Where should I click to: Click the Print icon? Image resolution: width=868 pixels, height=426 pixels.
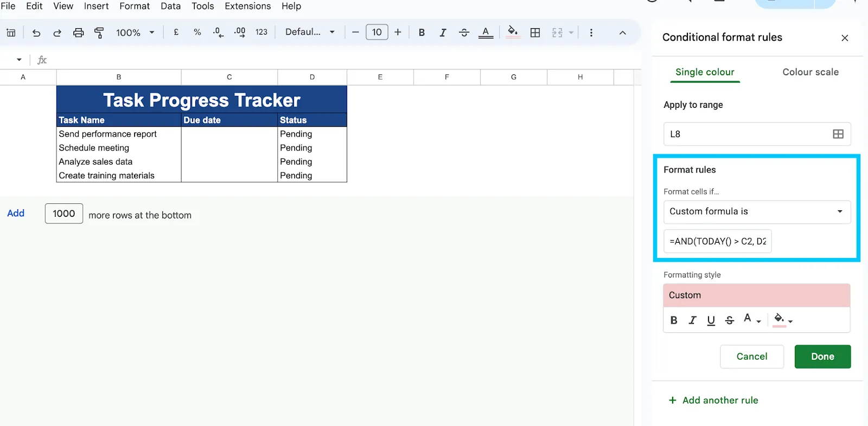point(79,33)
